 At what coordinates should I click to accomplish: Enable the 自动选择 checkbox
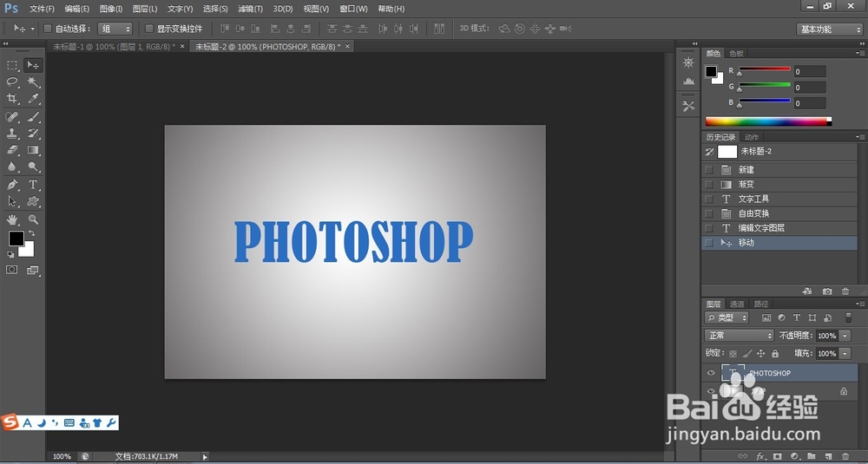[48, 29]
